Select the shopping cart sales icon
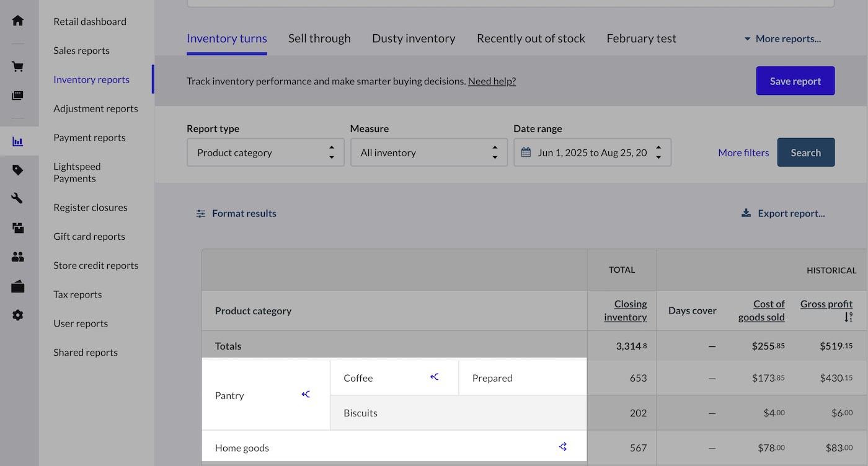 19,67
